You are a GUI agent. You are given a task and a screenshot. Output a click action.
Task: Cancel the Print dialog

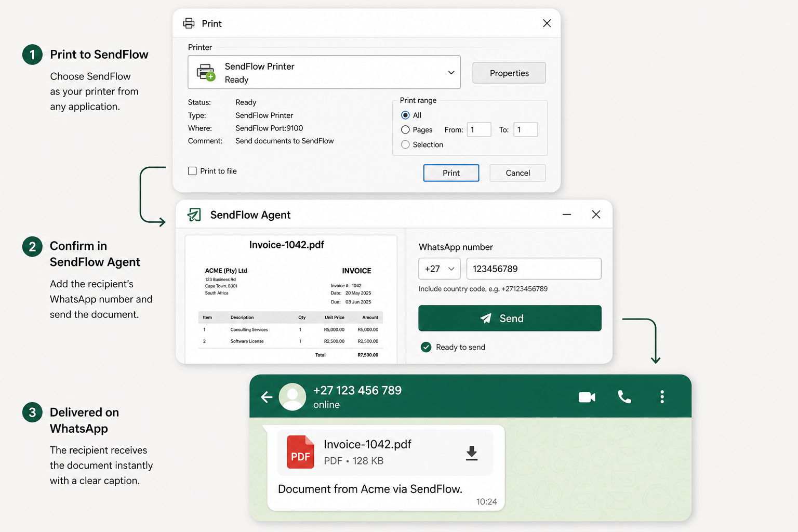click(517, 173)
